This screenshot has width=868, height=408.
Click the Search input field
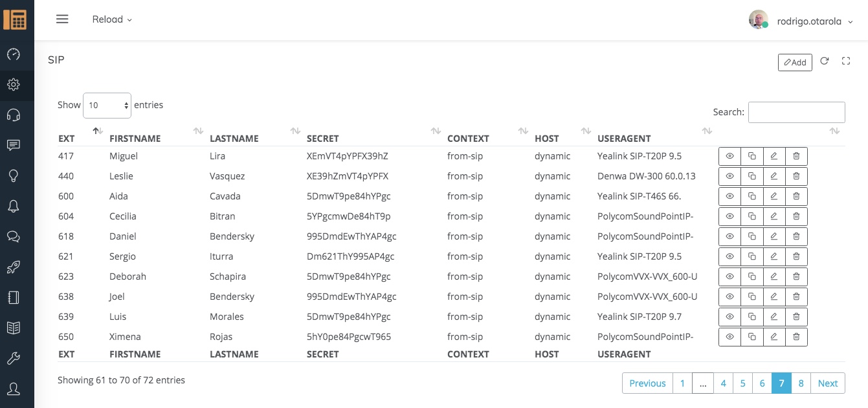click(x=796, y=112)
